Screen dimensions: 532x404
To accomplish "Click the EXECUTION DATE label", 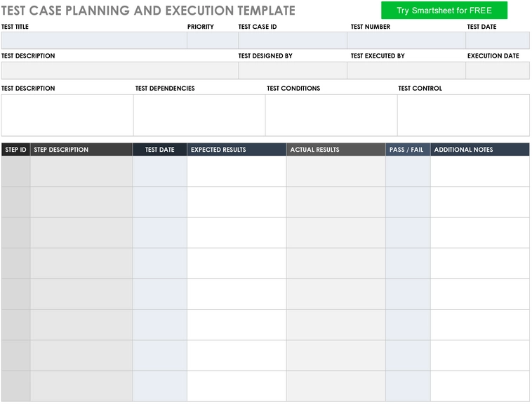I will pos(493,56).
